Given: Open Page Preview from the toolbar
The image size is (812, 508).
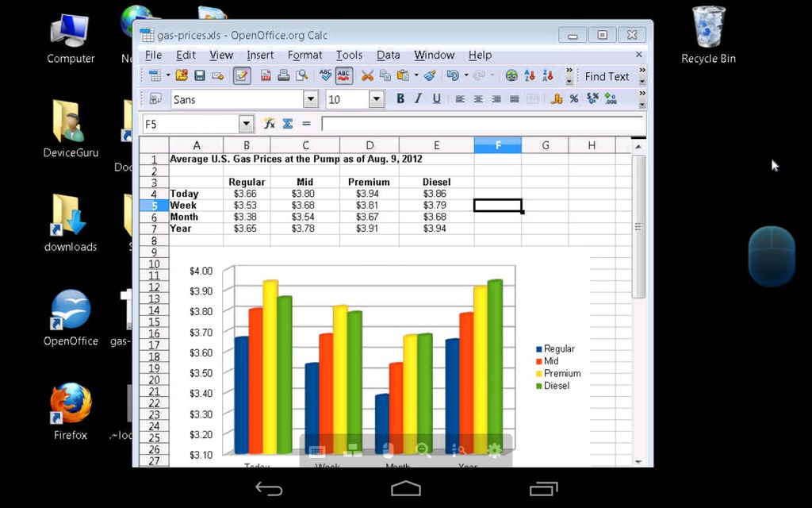Looking at the screenshot, I should [301, 75].
